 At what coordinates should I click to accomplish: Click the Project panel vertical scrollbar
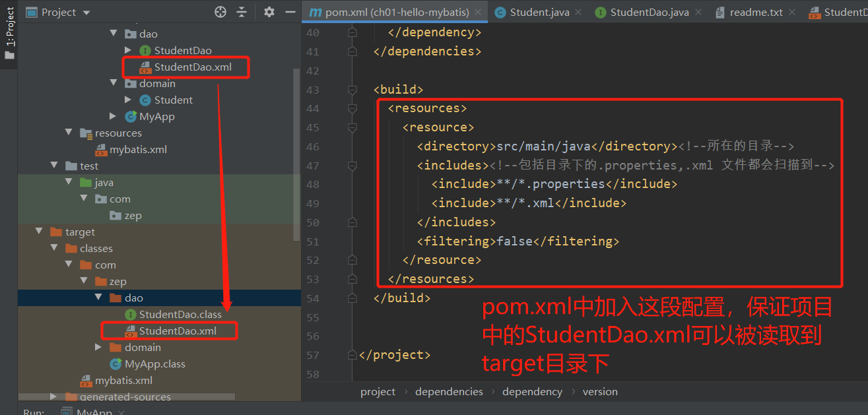[296, 153]
